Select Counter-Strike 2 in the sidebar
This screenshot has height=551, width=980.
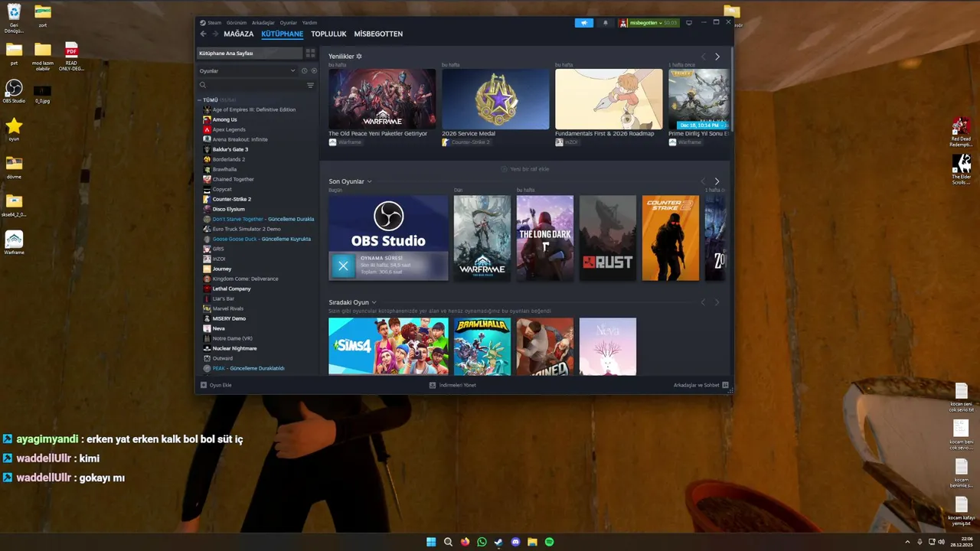pos(231,199)
